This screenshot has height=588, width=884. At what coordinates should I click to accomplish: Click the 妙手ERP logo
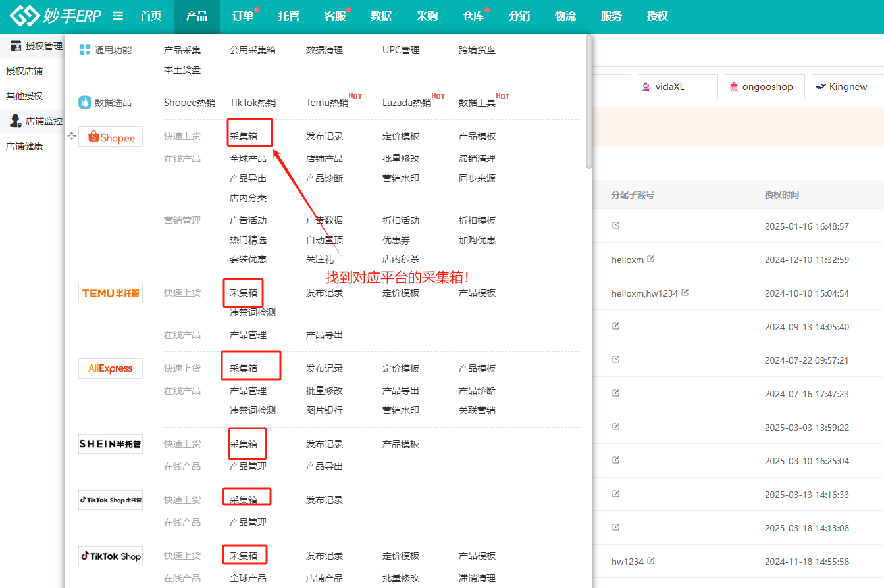pyautogui.click(x=55, y=16)
